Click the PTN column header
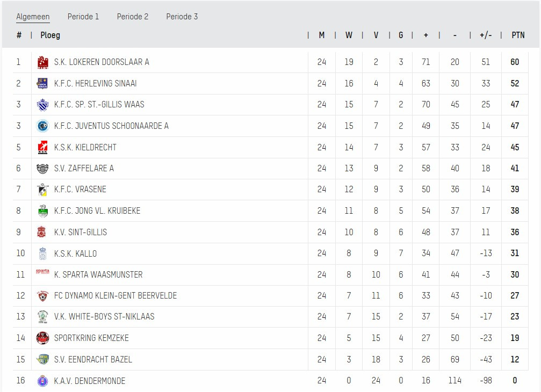 (518, 35)
